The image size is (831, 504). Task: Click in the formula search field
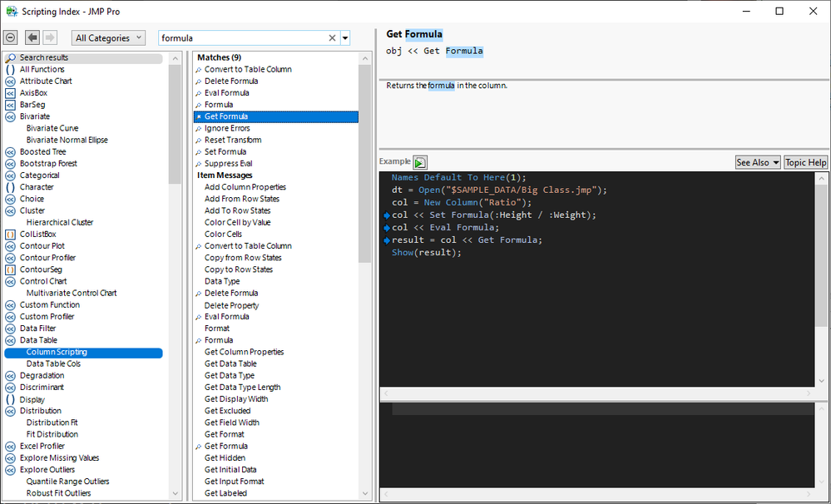click(241, 38)
